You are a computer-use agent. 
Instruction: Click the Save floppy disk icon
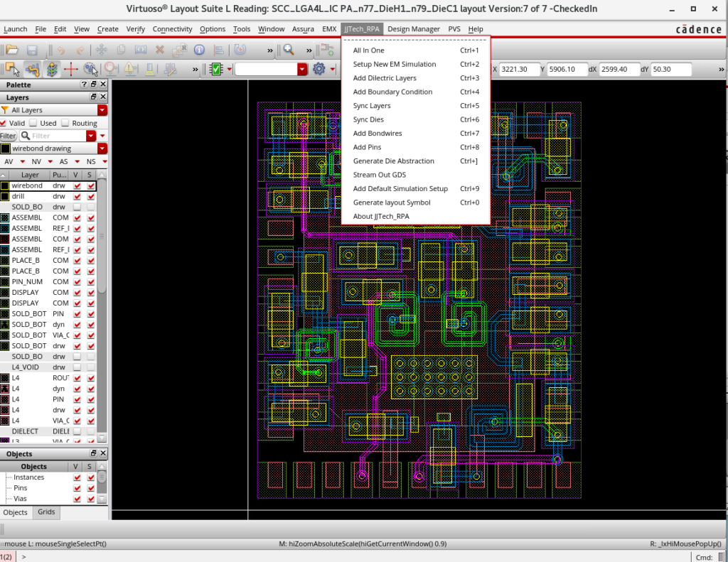point(32,50)
